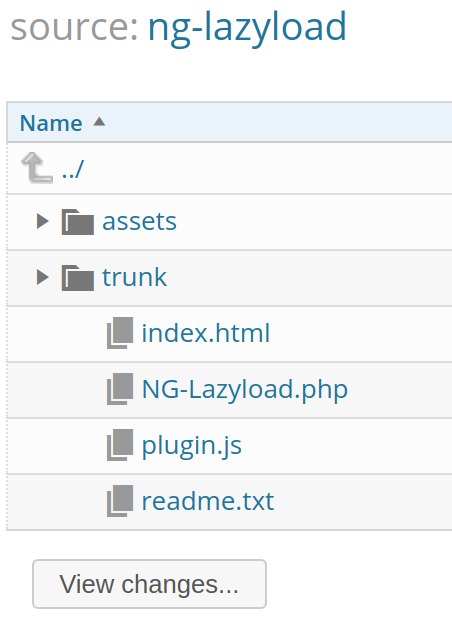Sort by the Name column header
The width and height of the screenshot is (452, 641).
[51, 123]
